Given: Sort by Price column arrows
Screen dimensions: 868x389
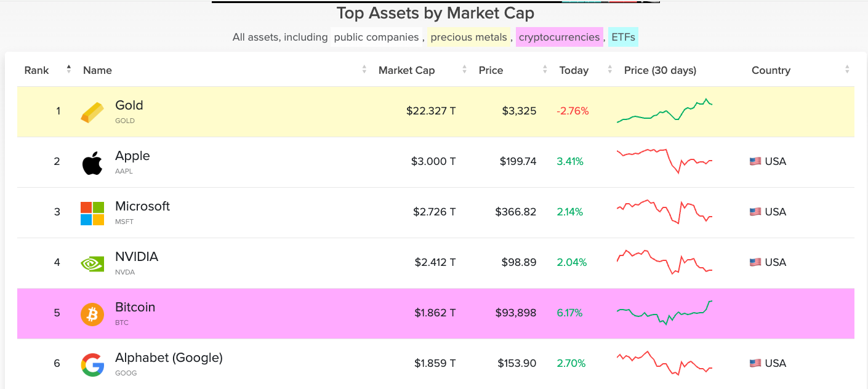Looking at the screenshot, I should [545, 70].
